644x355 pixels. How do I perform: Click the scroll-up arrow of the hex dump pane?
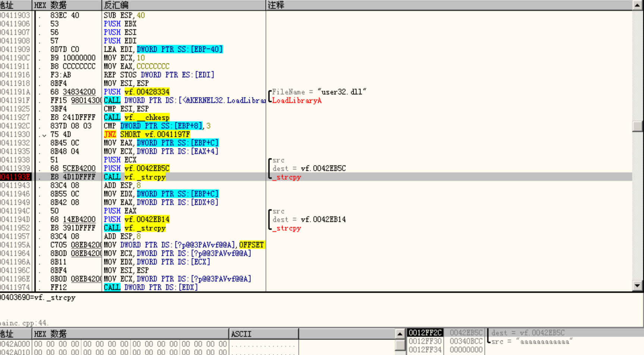point(400,334)
